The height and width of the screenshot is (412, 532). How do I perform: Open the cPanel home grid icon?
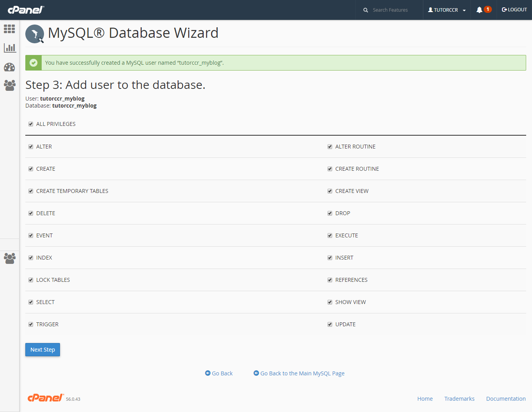[x=9, y=29]
